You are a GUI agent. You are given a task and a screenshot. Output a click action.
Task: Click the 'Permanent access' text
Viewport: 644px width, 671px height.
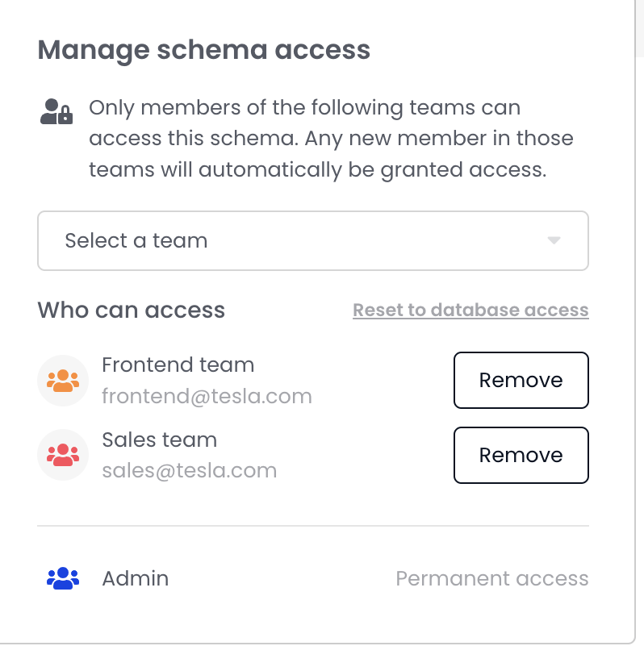(x=491, y=579)
